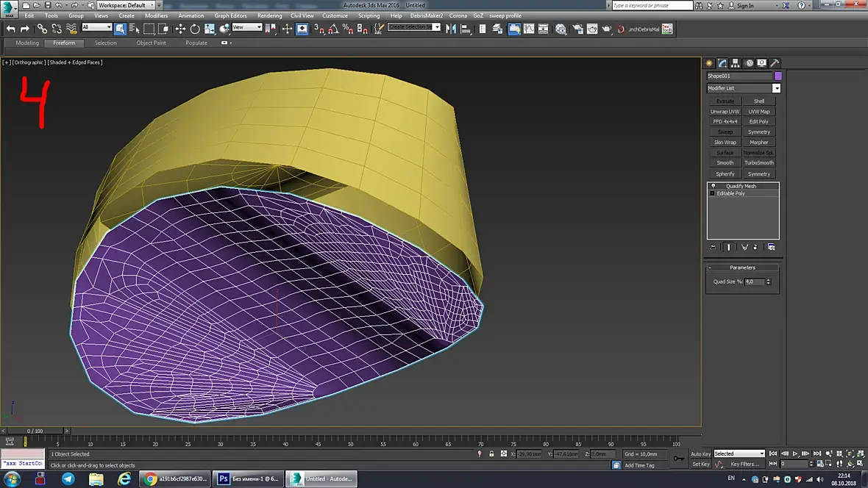Click the Select and Link chain icon

(42, 29)
